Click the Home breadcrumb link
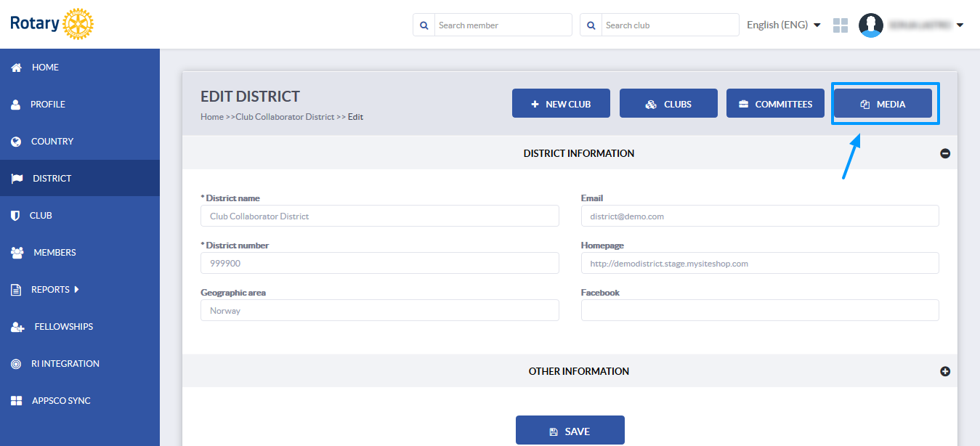 [x=212, y=117]
